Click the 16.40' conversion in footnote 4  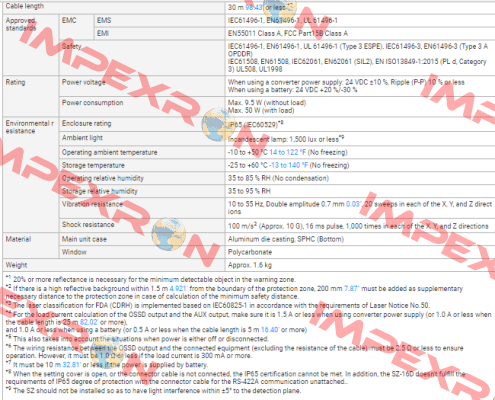pyautogui.click(x=270, y=330)
